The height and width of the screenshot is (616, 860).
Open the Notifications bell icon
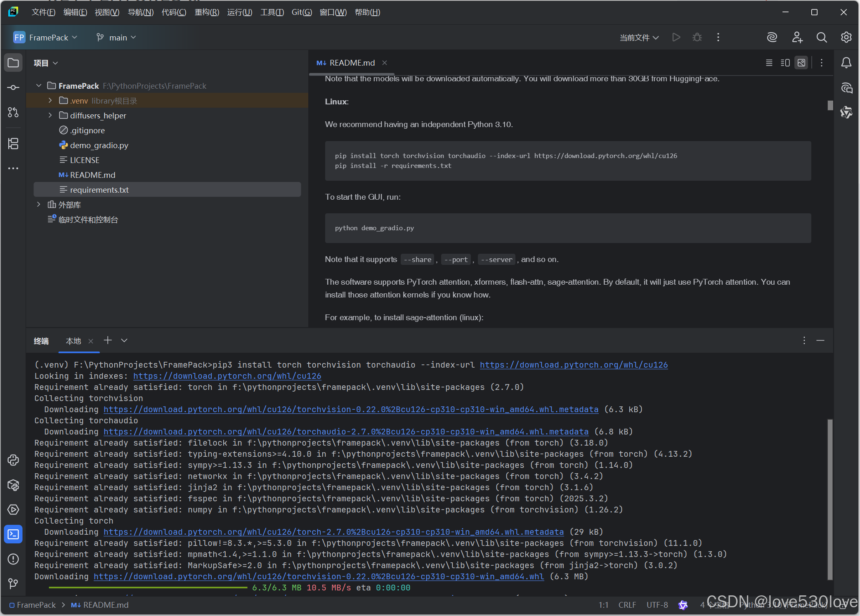[846, 63]
